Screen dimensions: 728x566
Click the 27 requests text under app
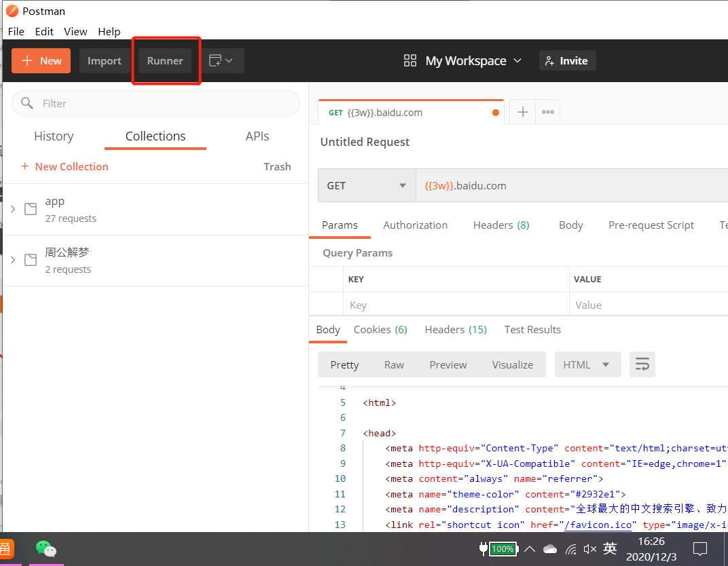point(71,219)
